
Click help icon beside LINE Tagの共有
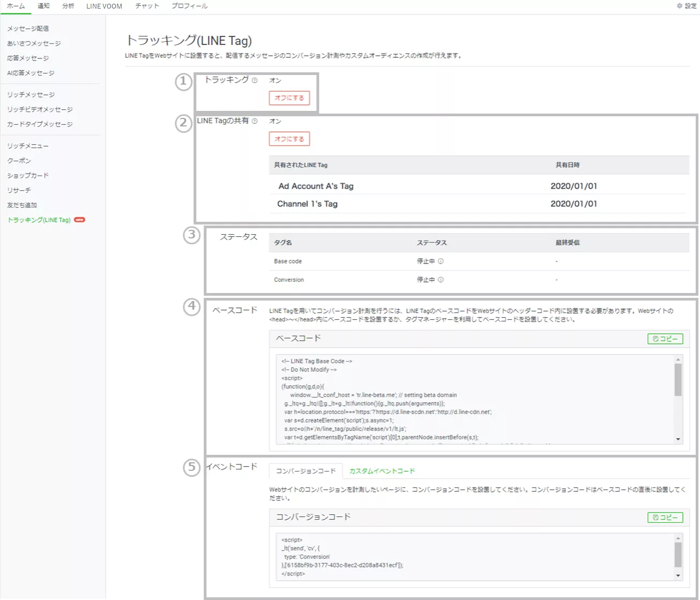255,121
